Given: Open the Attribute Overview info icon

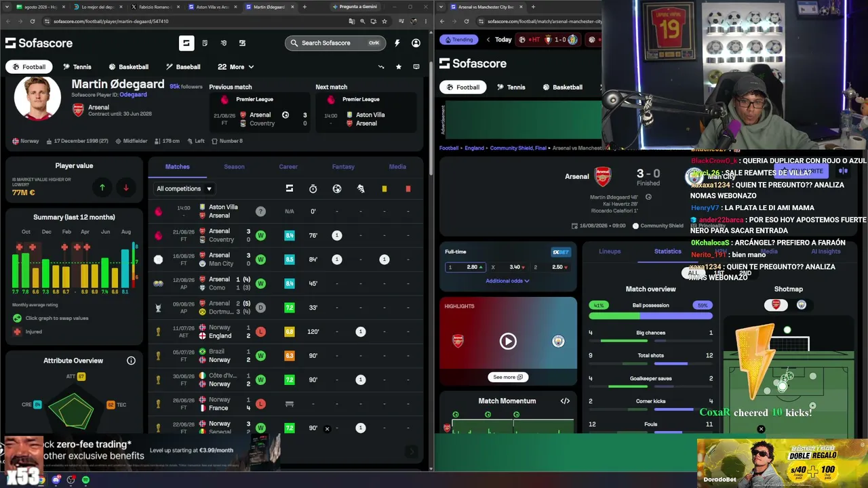Looking at the screenshot, I should tap(132, 361).
